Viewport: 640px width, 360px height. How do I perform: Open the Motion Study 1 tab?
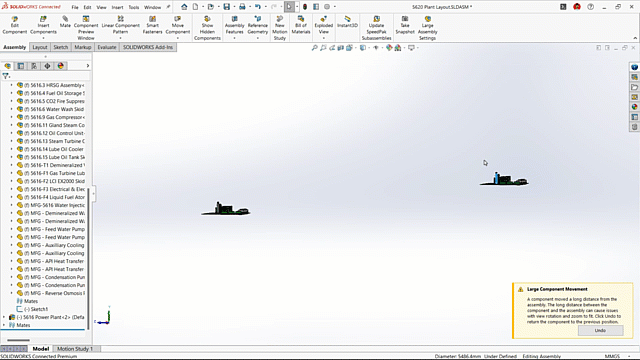coord(75,349)
